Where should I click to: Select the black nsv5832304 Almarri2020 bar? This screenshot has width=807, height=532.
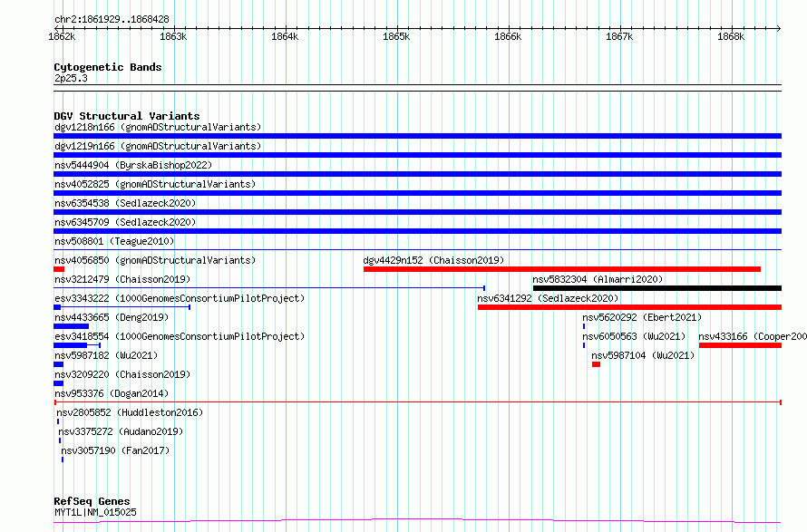(657, 288)
